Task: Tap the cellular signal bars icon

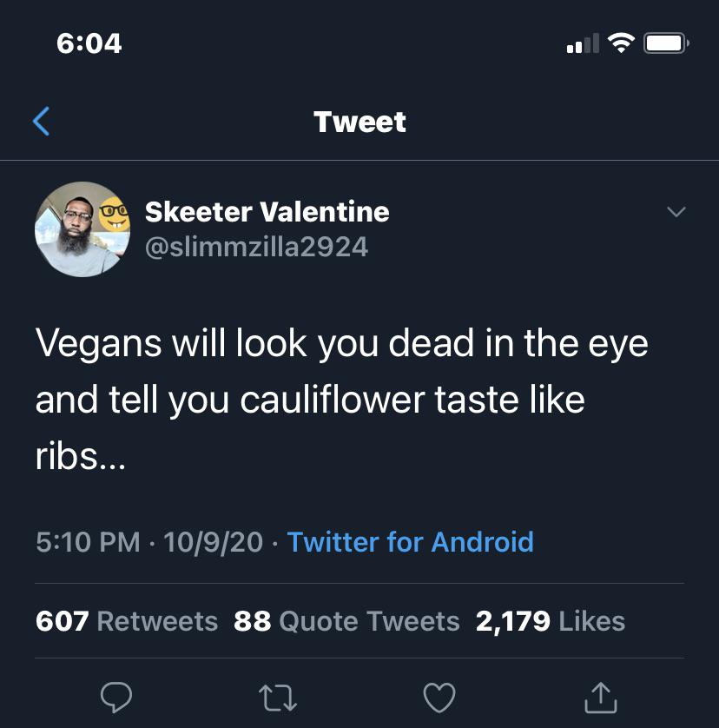Action: (x=582, y=43)
